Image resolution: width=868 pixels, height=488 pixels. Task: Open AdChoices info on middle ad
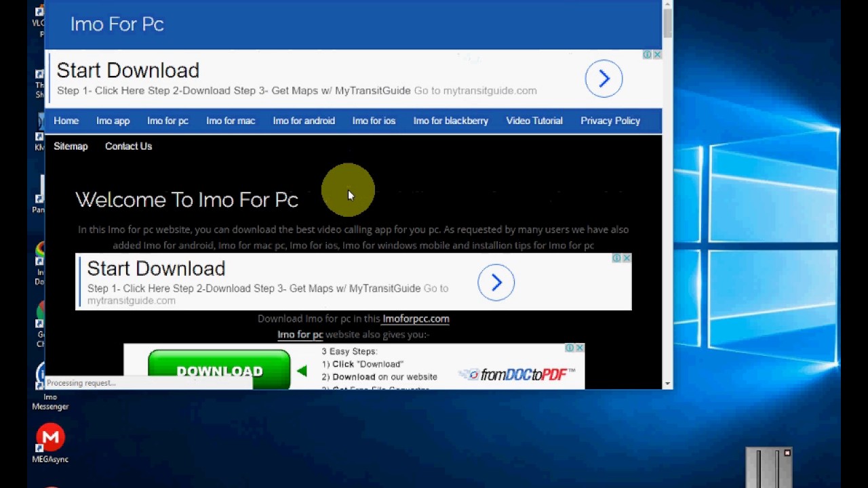point(617,258)
